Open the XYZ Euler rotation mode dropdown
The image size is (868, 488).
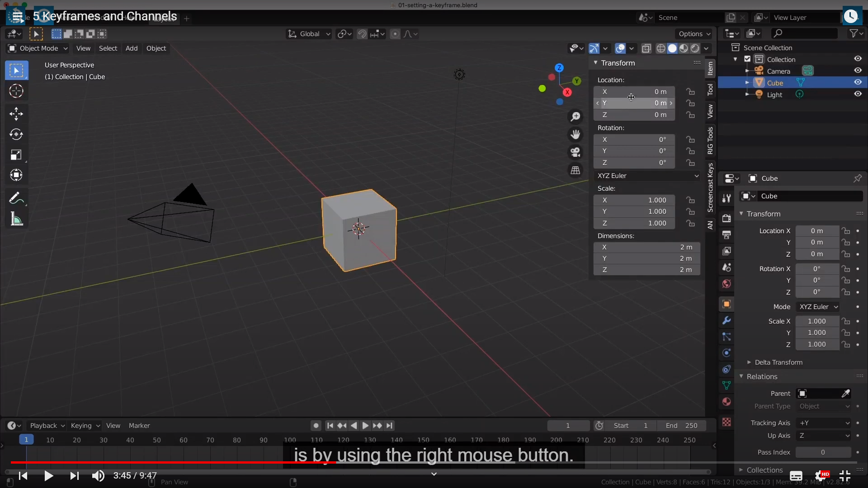pos(647,176)
